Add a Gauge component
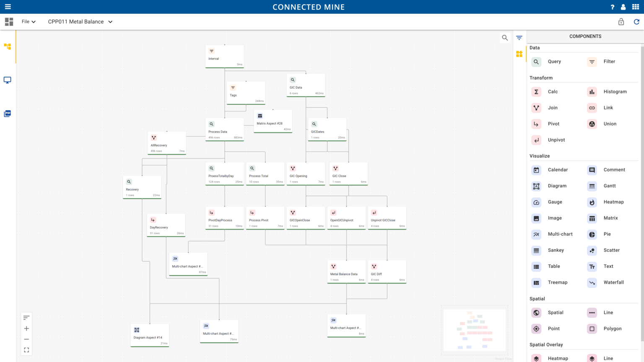The image size is (644, 362). point(555,202)
